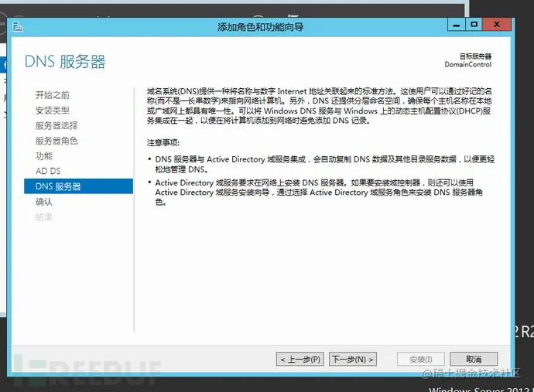
Task: Click the disabled 安装(I) button
Action: click(421, 359)
